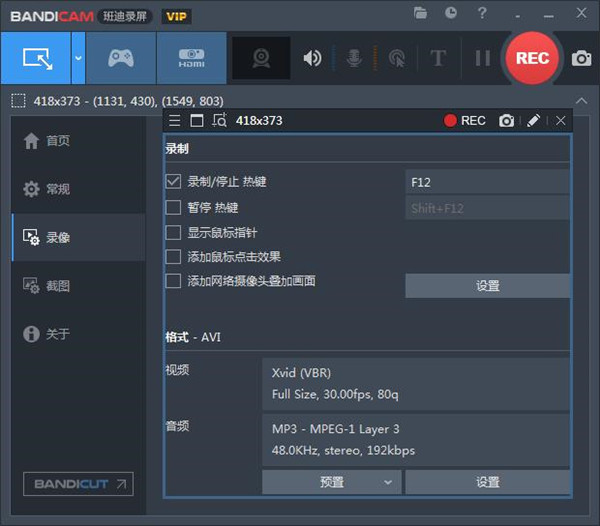
Task: Click 48.0KHz, stereo, 192kbps text
Action: click(x=343, y=451)
